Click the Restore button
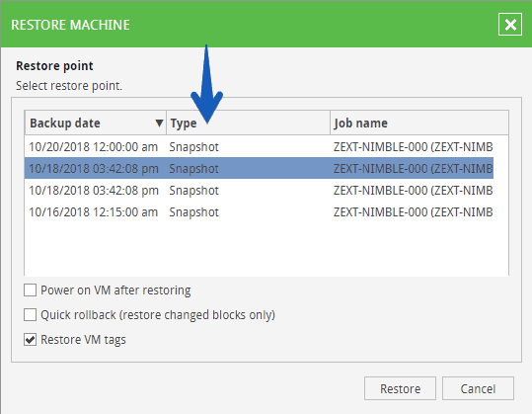The width and height of the screenshot is (532, 414). pyautogui.click(x=400, y=388)
